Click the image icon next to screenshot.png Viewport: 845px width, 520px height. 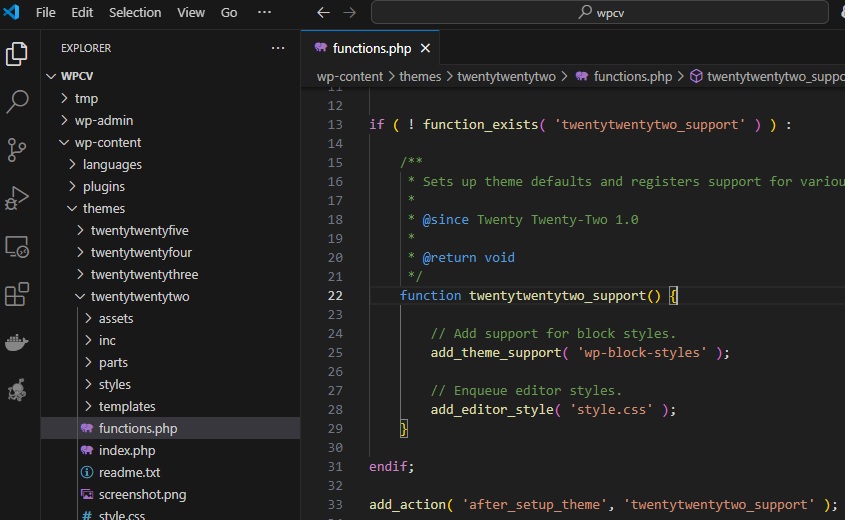pos(87,494)
